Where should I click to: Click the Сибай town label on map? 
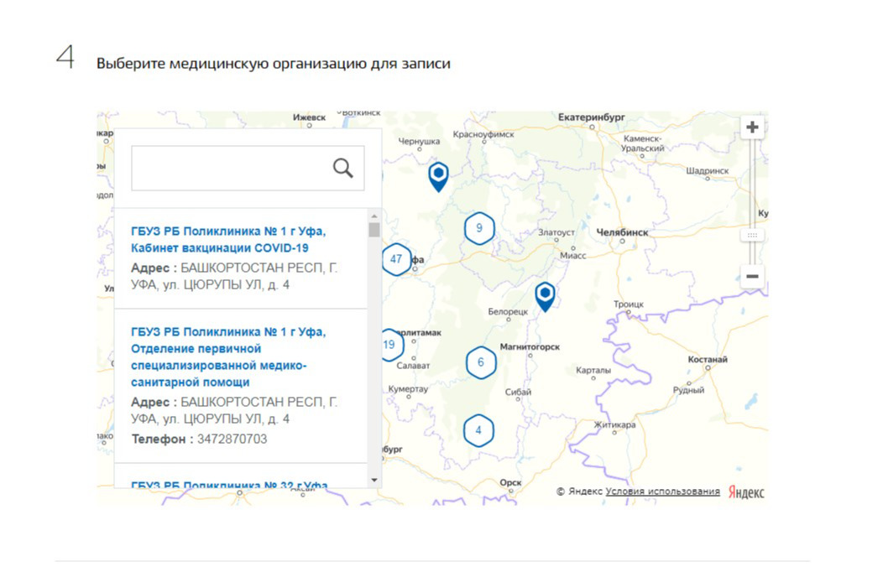pyautogui.click(x=518, y=392)
